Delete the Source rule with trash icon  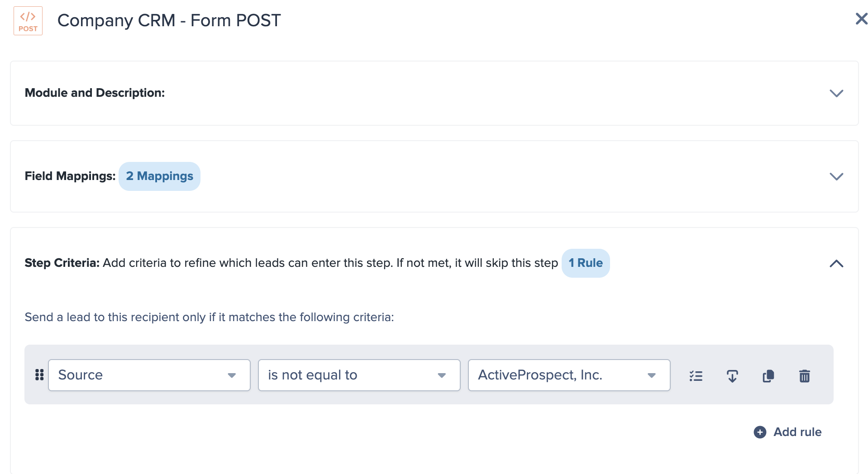804,376
